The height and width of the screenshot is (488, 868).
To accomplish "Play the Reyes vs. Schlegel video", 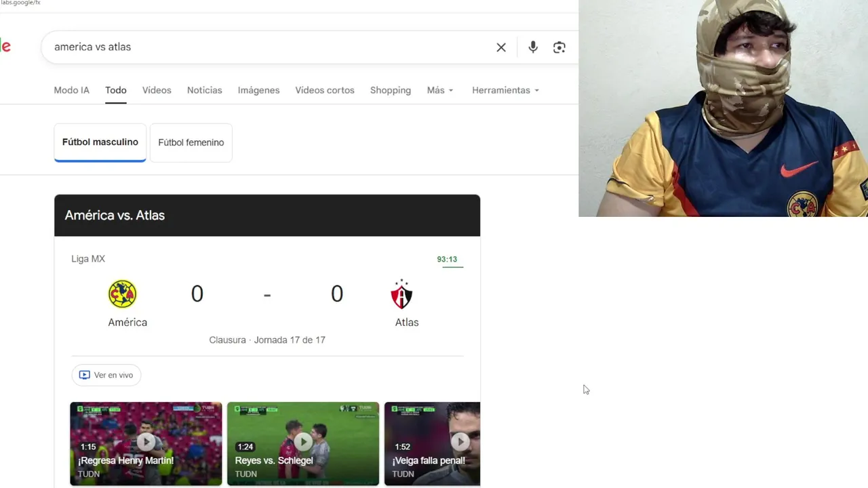I will pyautogui.click(x=303, y=444).
